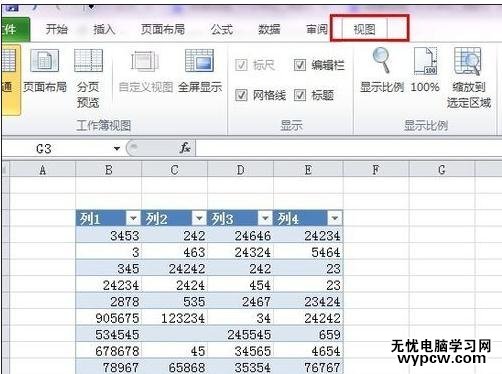Open the 列3 column filter

265,219
